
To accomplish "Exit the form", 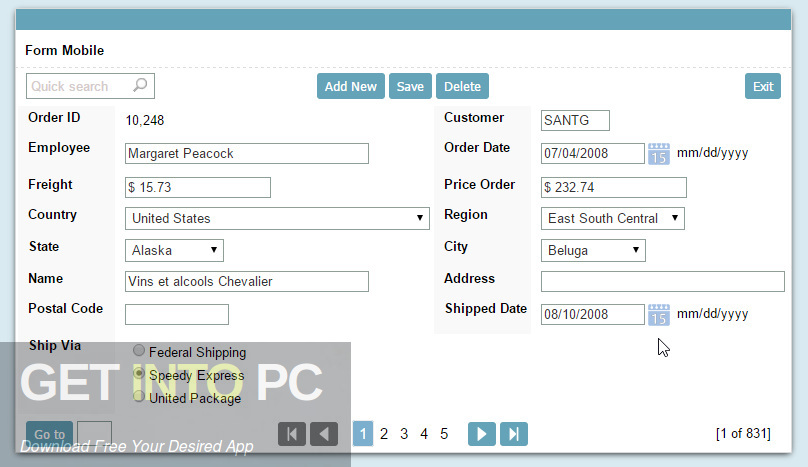I will click(763, 86).
